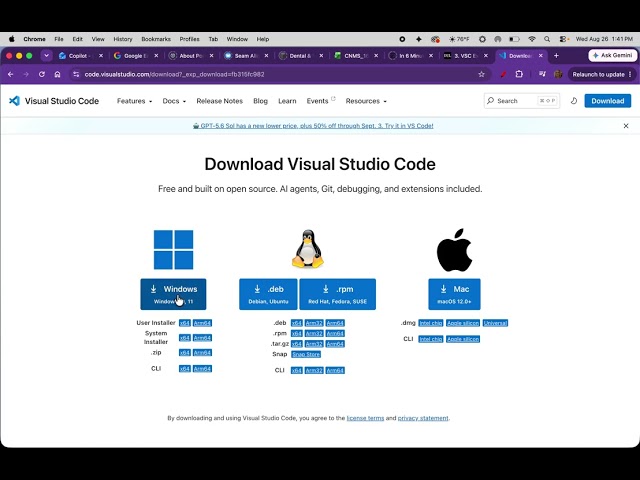Close the Download tab
640x480 pixels.
click(x=540, y=56)
